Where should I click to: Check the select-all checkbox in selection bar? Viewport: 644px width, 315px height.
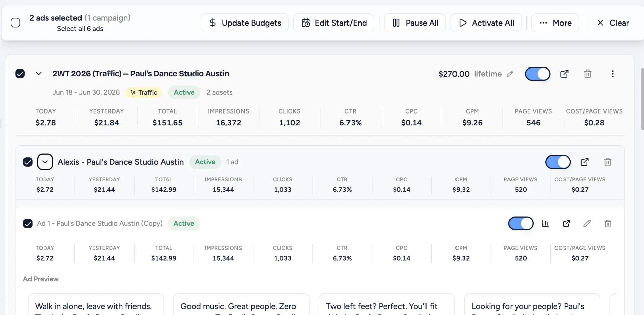click(15, 23)
